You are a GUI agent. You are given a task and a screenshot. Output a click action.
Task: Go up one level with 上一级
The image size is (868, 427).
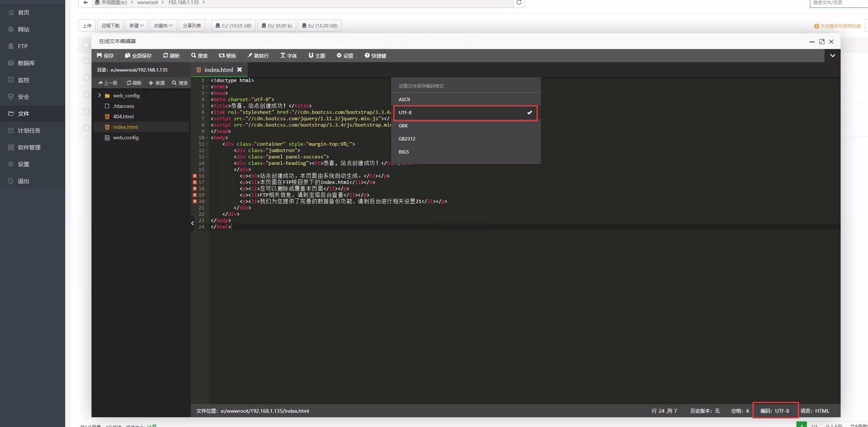[x=108, y=83]
